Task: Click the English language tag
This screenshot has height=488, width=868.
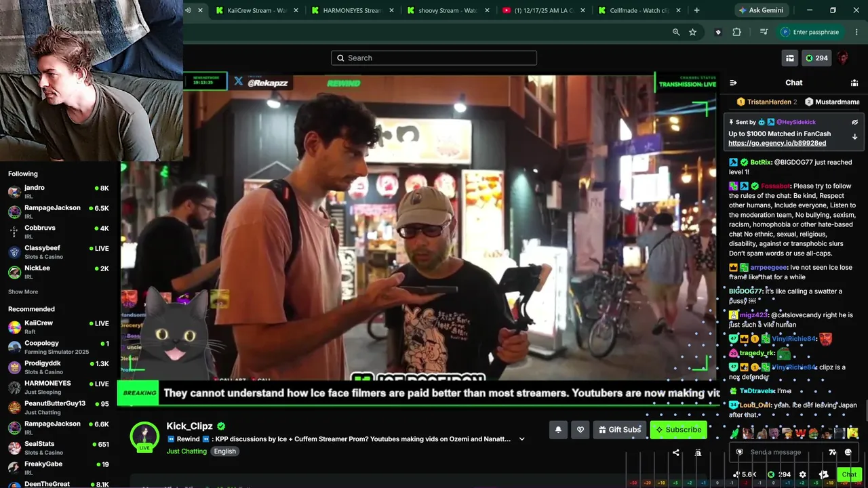Action: pyautogui.click(x=225, y=451)
